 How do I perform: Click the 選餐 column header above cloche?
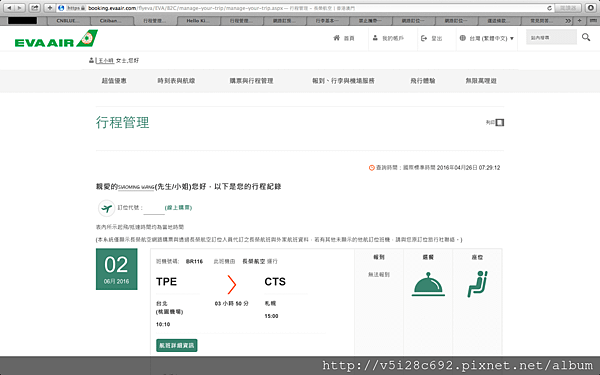click(x=428, y=258)
